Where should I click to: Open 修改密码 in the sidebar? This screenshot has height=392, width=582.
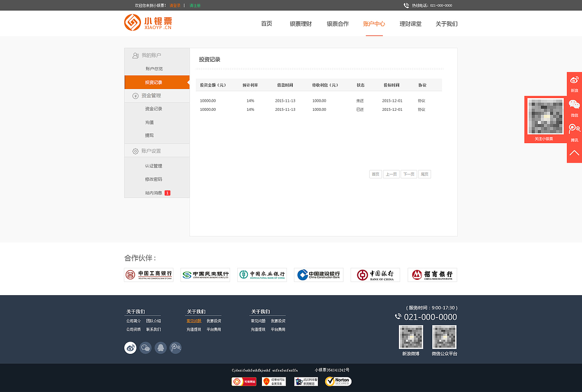154,179
